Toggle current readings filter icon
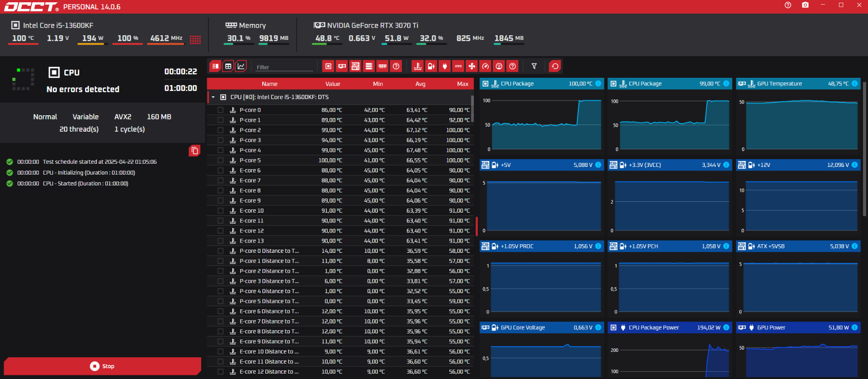This screenshot has width=868, height=379. (458, 66)
